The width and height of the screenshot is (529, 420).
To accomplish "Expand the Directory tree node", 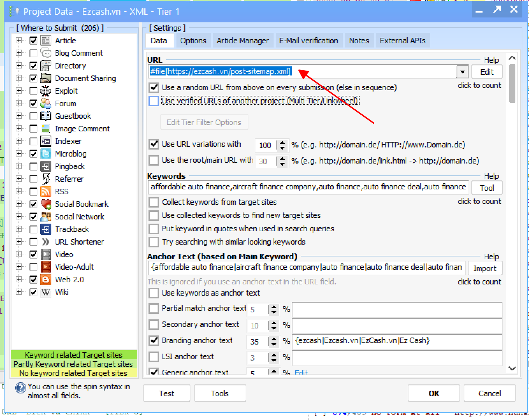I will pos(19,66).
